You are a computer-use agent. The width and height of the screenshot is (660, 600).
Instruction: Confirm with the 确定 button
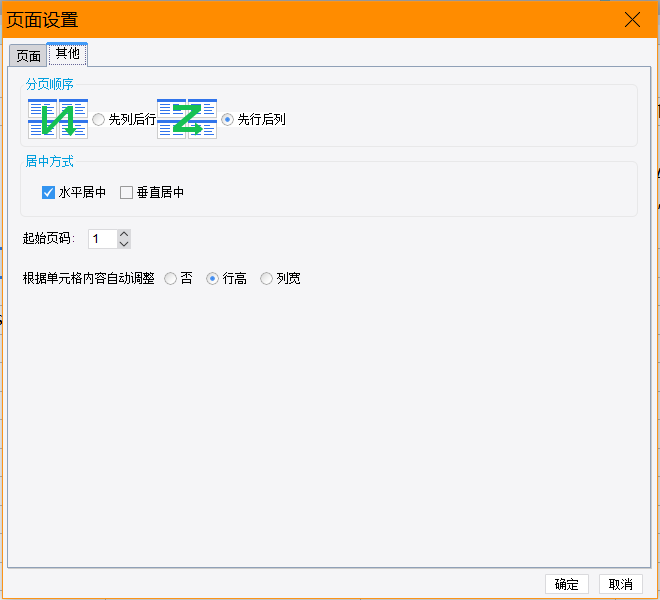point(567,584)
